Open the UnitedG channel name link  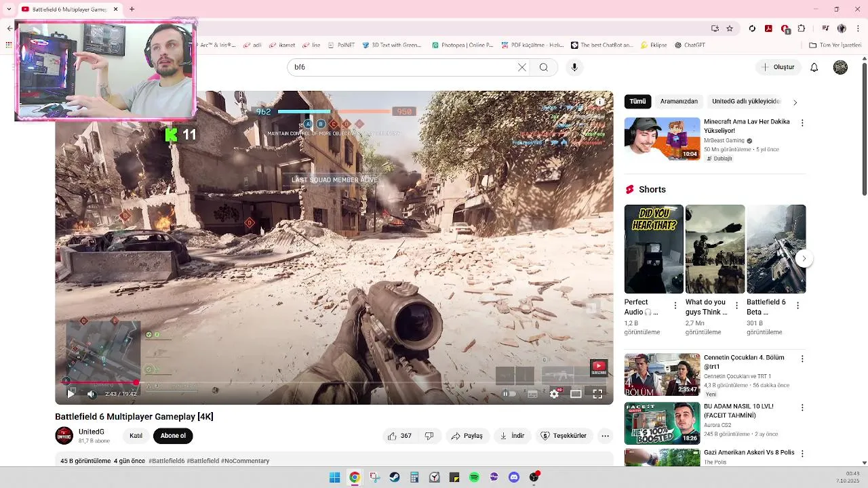92,432
